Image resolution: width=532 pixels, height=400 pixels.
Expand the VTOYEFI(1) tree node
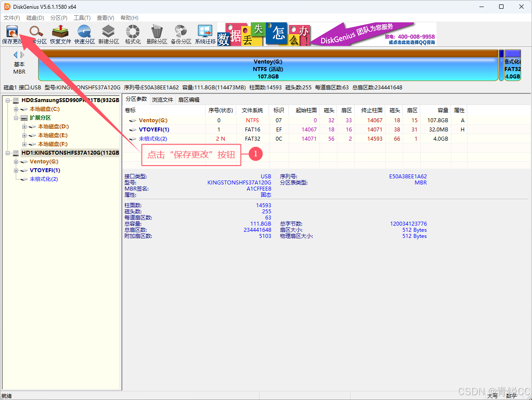pyautogui.click(x=16, y=170)
